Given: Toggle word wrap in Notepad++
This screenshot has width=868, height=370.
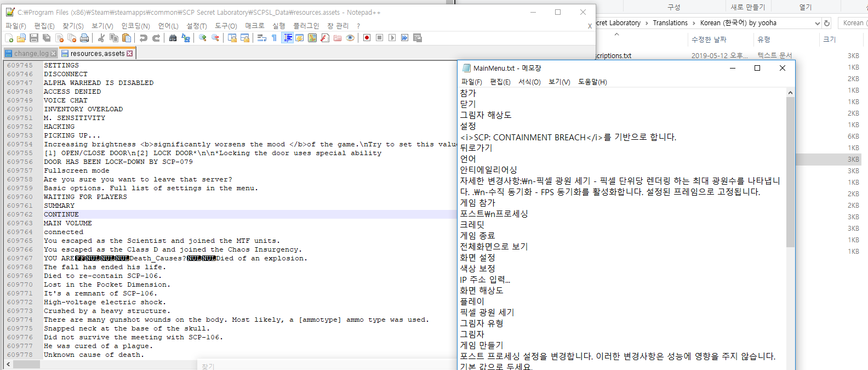Looking at the screenshot, I should [x=262, y=38].
